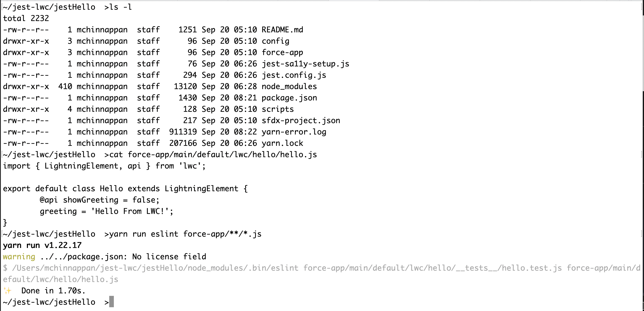Click the jest-sa11y-setup.js filename
The image size is (644, 311).
click(305, 64)
